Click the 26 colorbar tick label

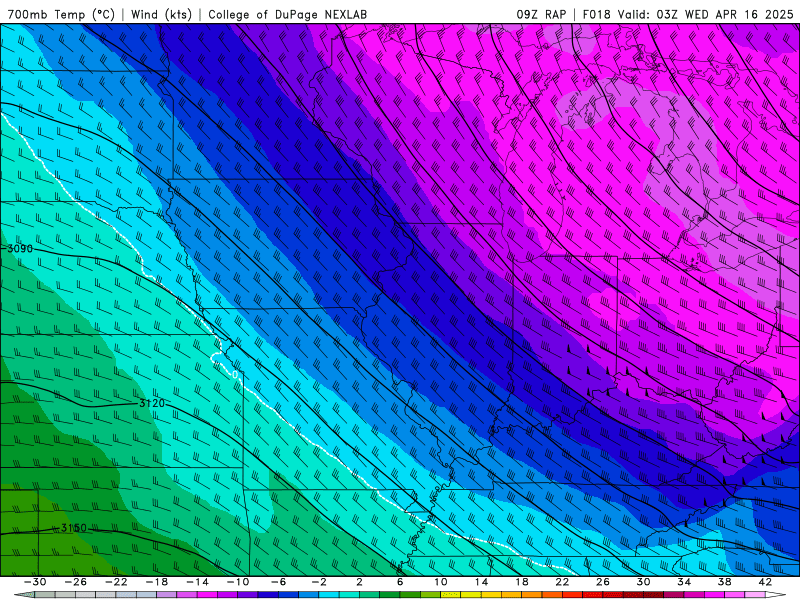pos(603,582)
